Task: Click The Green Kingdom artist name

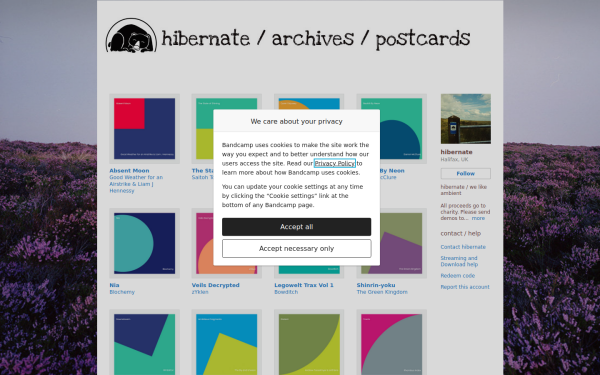Action: 382,292
